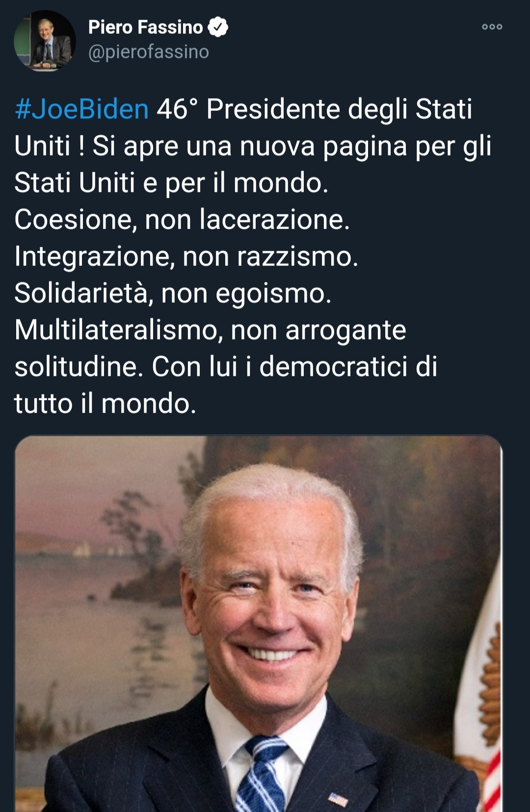530x812 pixels.
Task: Click the phrase 'Con lui i democratici di'
Action: 294,367
